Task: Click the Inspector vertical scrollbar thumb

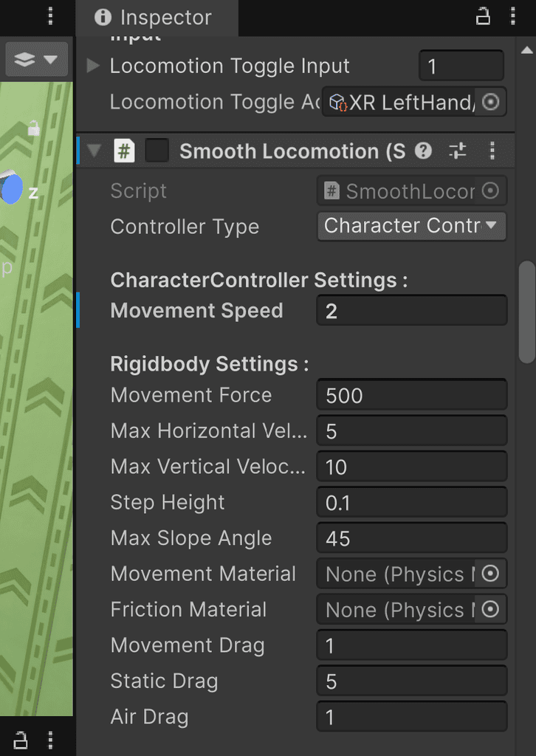Action: pos(527,312)
